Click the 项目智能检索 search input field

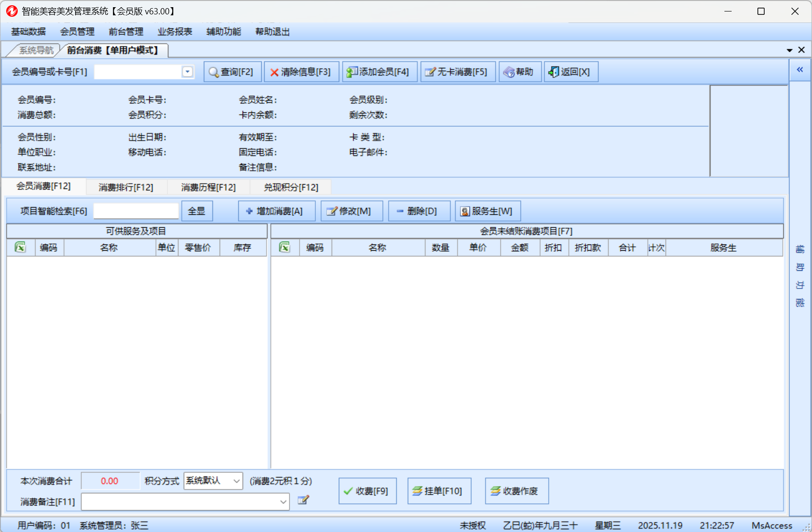click(136, 211)
